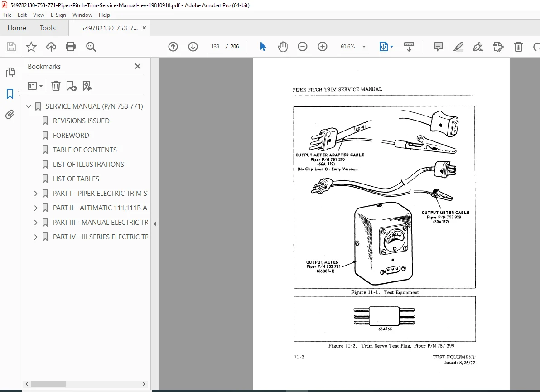Open the Window menu
This screenshot has height=392, width=540.
(x=82, y=15)
